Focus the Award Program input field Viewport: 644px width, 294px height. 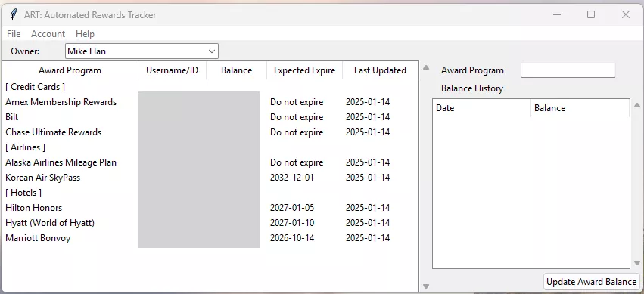click(x=568, y=70)
